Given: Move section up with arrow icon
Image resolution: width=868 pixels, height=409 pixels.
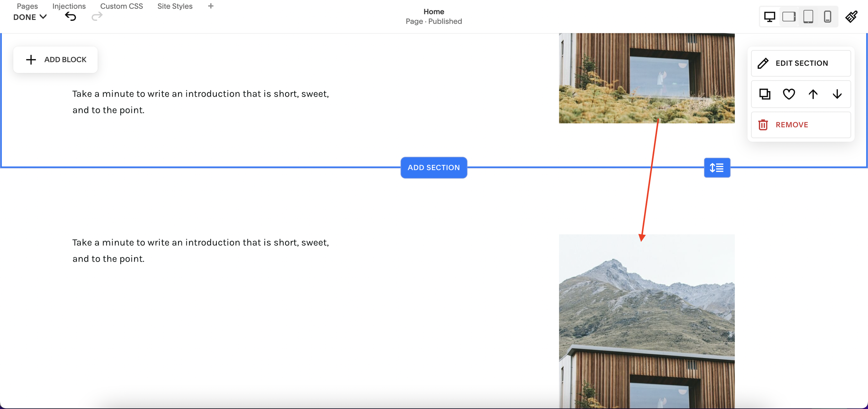Looking at the screenshot, I should [x=813, y=94].
